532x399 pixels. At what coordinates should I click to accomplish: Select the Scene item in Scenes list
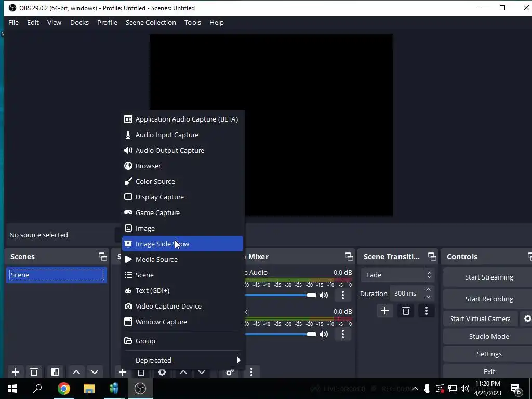[56, 275]
